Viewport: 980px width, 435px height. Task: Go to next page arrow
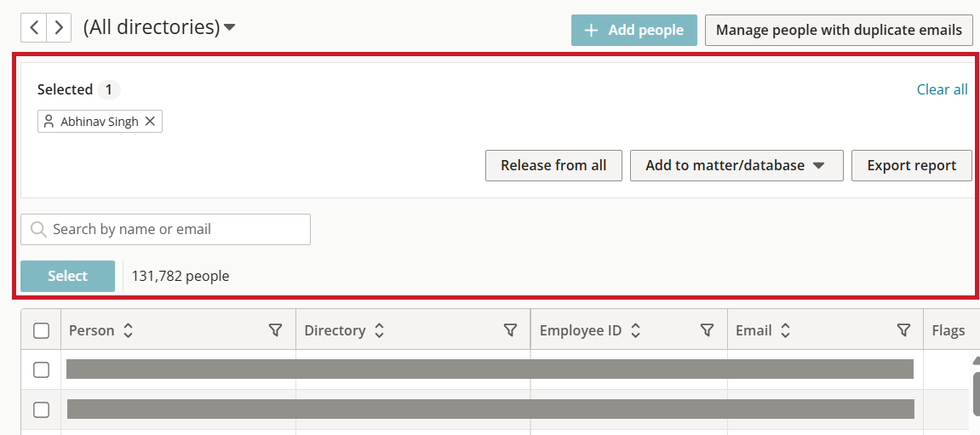pyautogui.click(x=59, y=28)
